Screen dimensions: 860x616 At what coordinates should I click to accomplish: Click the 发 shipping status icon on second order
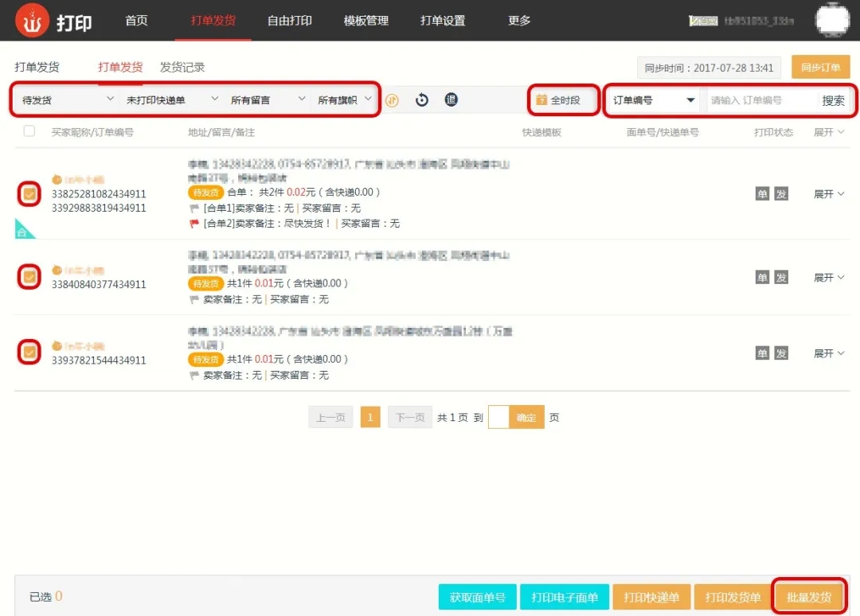781,277
